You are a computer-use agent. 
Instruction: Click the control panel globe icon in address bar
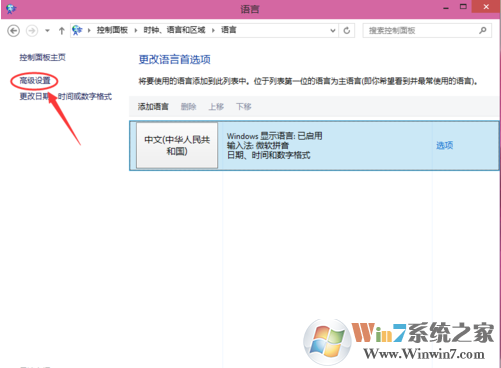coord(77,30)
